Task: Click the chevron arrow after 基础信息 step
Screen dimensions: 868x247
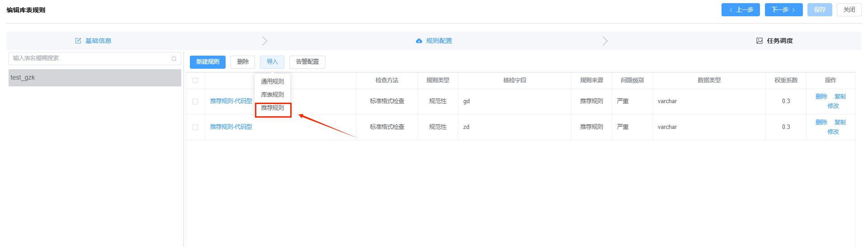Action: [265, 41]
